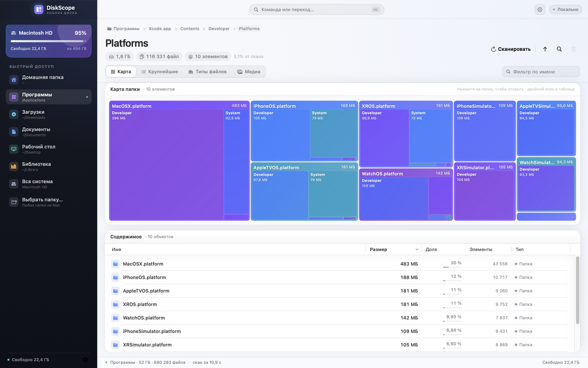Click the Сканировать button
588x368 pixels.
(x=511, y=49)
